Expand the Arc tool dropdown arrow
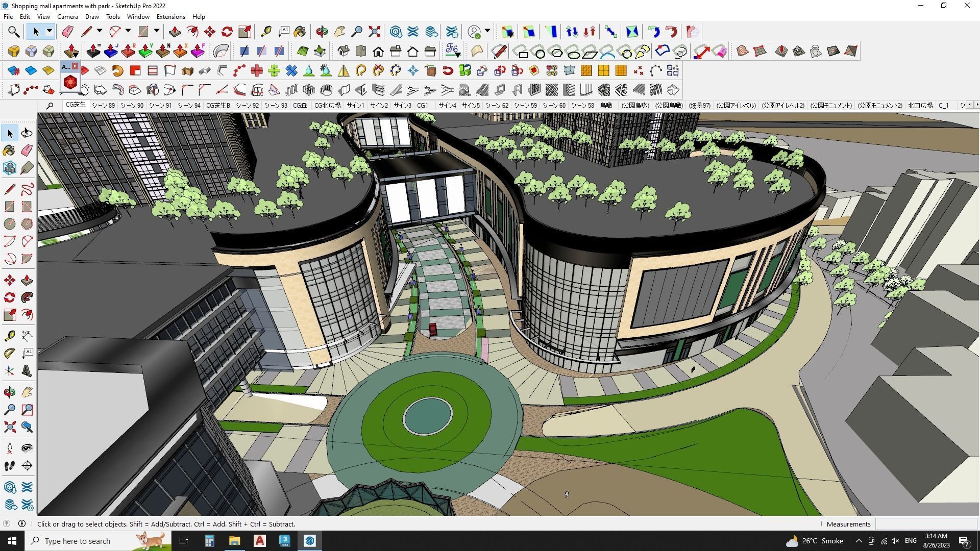 point(128,32)
